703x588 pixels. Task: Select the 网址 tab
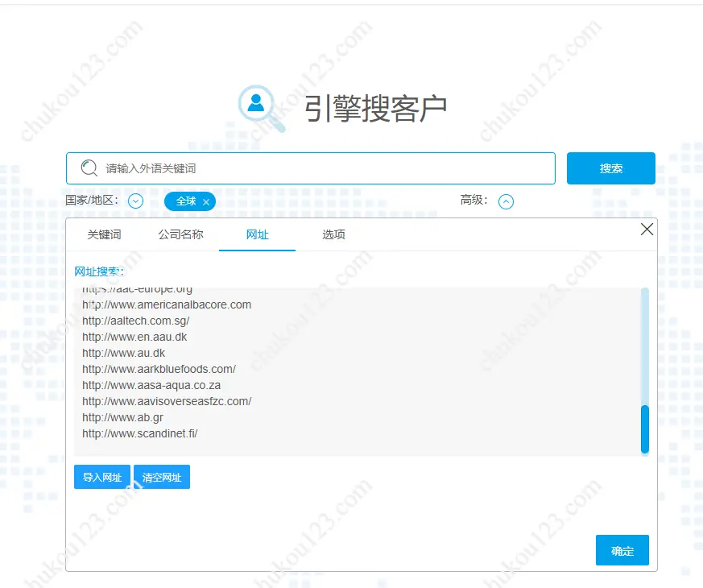coord(257,234)
